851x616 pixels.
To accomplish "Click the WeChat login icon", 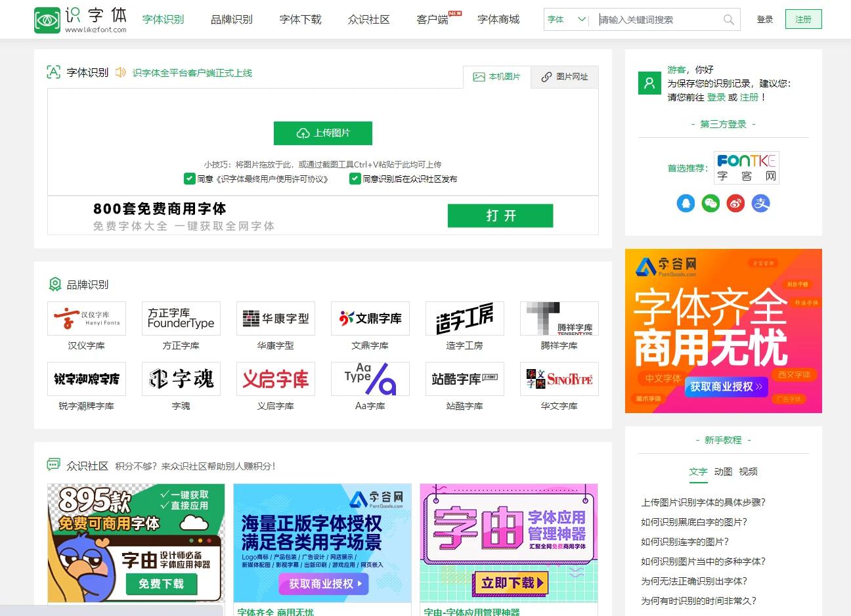I will [x=710, y=204].
